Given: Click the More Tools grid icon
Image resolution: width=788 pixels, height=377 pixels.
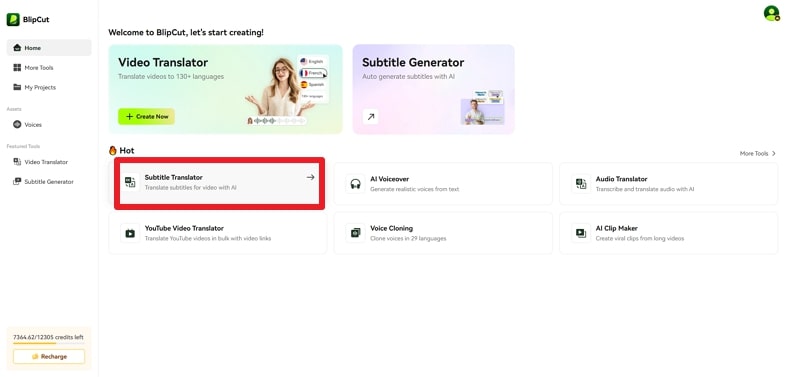Looking at the screenshot, I should point(17,67).
